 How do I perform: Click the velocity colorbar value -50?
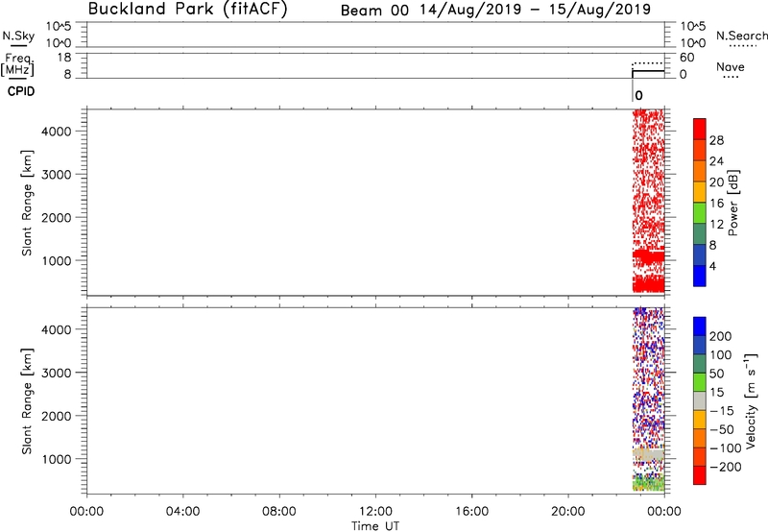pyautogui.click(x=722, y=429)
